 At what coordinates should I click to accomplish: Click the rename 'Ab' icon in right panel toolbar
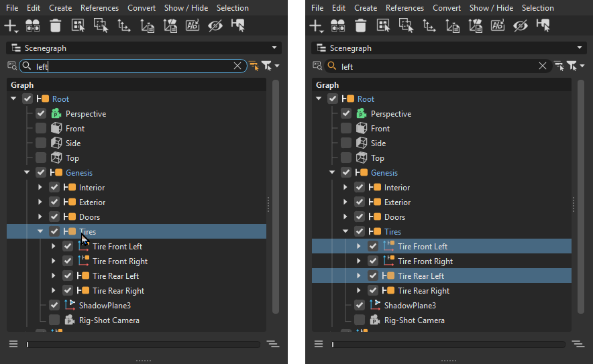[498, 25]
